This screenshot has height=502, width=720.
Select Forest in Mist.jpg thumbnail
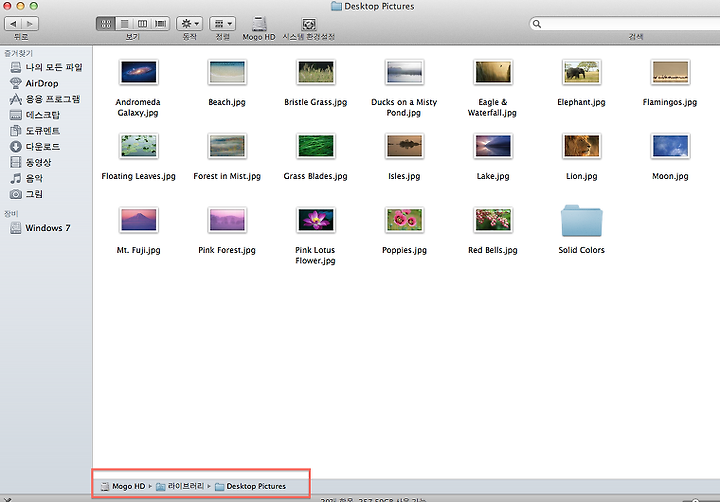click(x=227, y=146)
